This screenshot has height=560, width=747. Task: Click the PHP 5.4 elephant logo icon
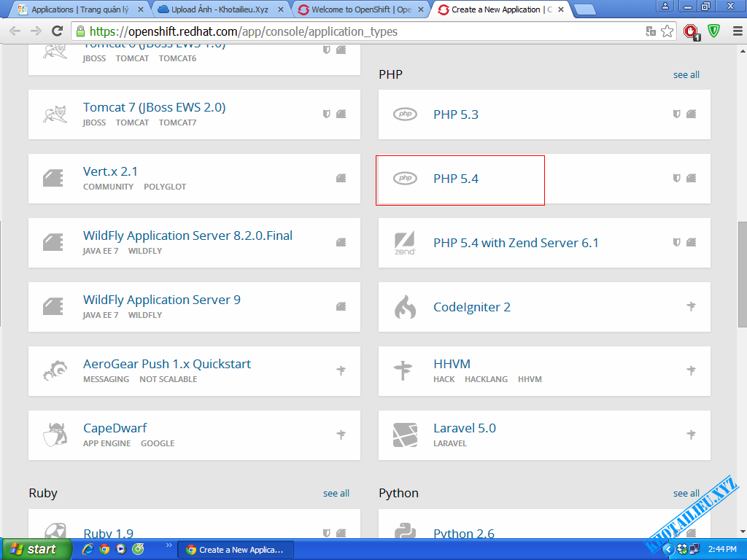click(405, 179)
